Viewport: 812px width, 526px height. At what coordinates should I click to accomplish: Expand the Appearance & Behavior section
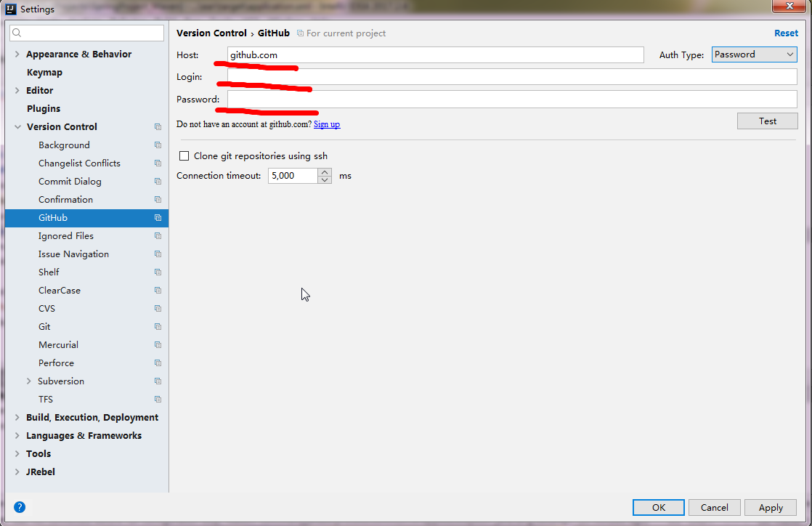click(x=17, y=54)
